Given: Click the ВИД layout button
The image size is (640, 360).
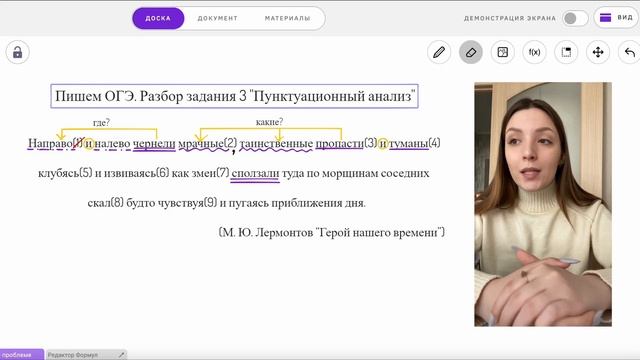Looking at the screenshot, I should point(616,18).
